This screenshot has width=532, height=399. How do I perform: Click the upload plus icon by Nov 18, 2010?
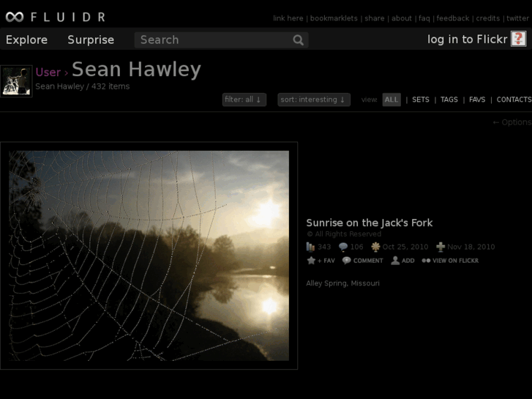[x=441, y=247]
